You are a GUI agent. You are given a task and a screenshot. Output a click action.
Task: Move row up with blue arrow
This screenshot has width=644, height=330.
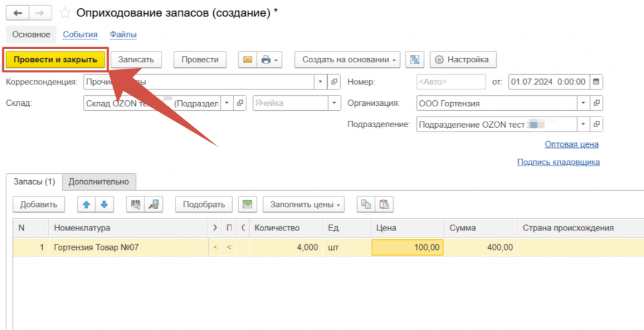tap(86, 204)
